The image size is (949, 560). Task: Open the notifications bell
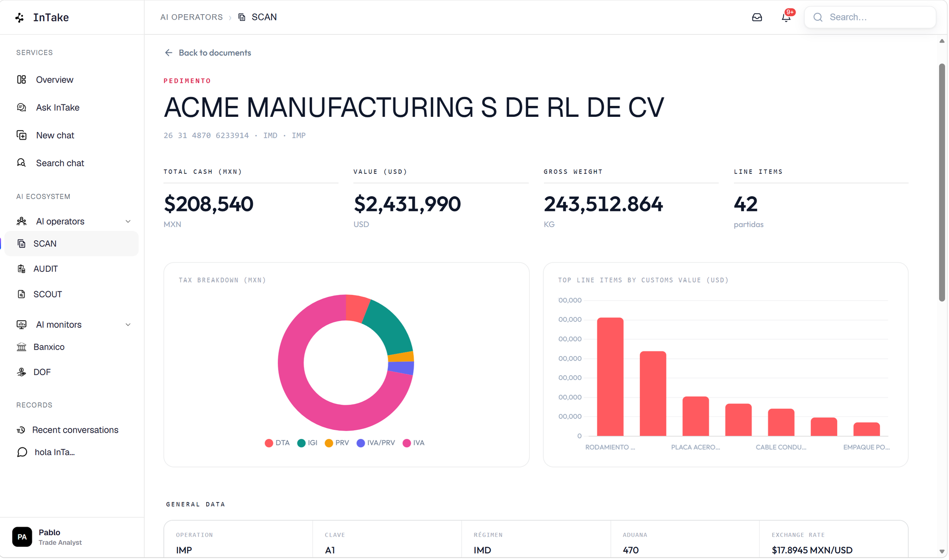point(787,18)
